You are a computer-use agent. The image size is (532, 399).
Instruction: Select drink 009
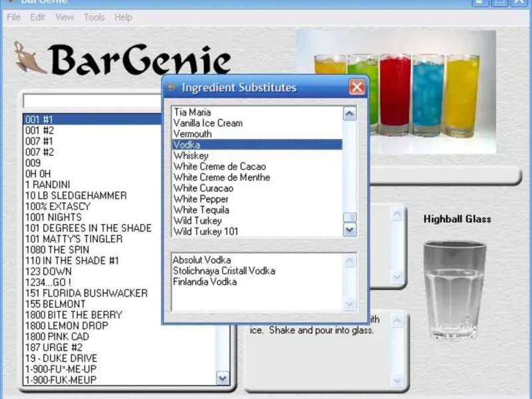pyautogui.click(x=92, y=163)
